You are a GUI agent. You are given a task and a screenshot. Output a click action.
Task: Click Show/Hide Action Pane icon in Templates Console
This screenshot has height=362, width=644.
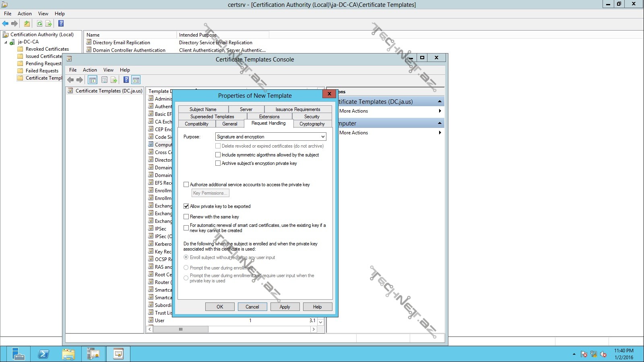tap(136, 80)
